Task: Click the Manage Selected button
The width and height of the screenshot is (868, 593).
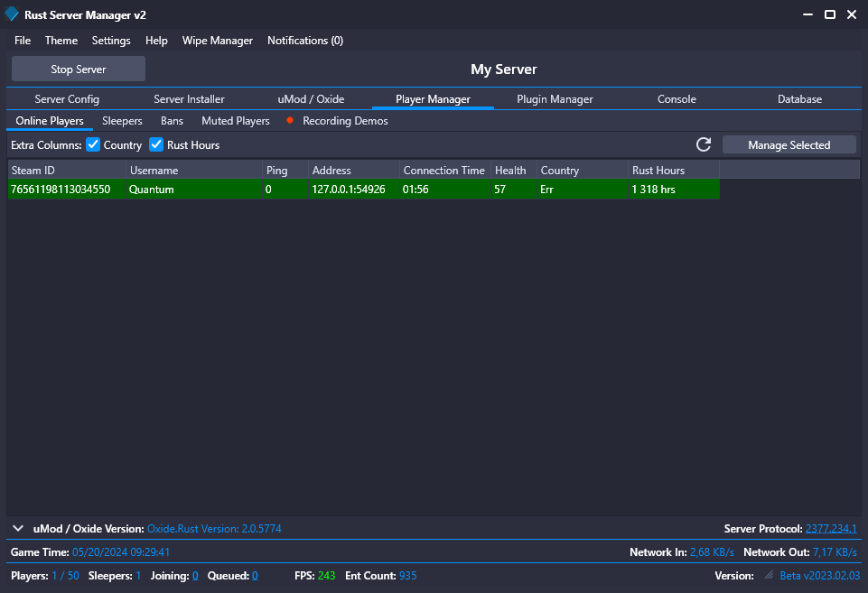Action: click(789, 145)
